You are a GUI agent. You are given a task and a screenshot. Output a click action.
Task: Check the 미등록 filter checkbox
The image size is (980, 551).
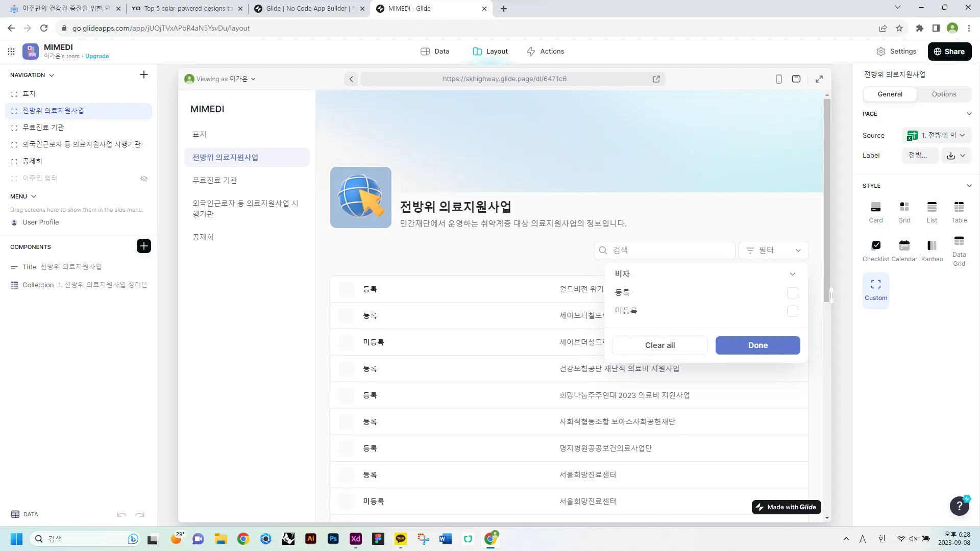(x=792, y=311)
